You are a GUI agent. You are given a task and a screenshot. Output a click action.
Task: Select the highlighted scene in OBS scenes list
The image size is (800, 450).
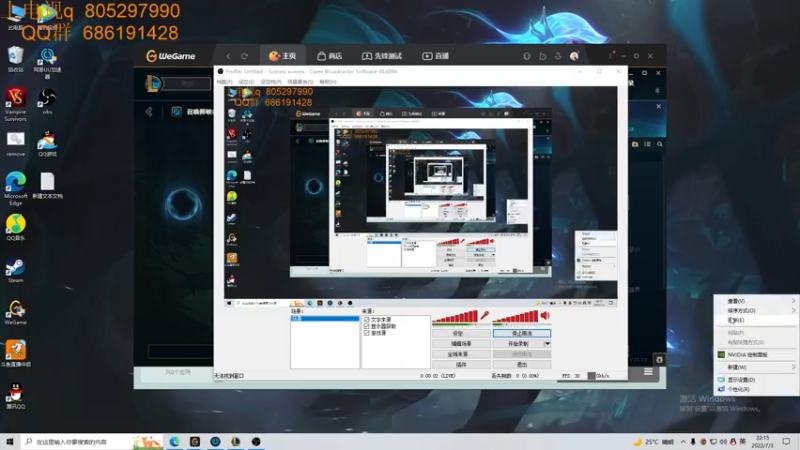(x=325, y=318)
